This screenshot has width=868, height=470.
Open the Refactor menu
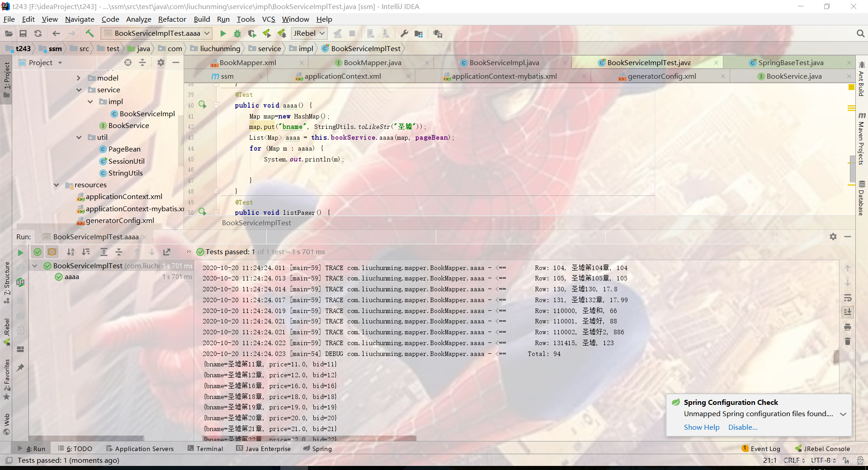tap(172, 19)
